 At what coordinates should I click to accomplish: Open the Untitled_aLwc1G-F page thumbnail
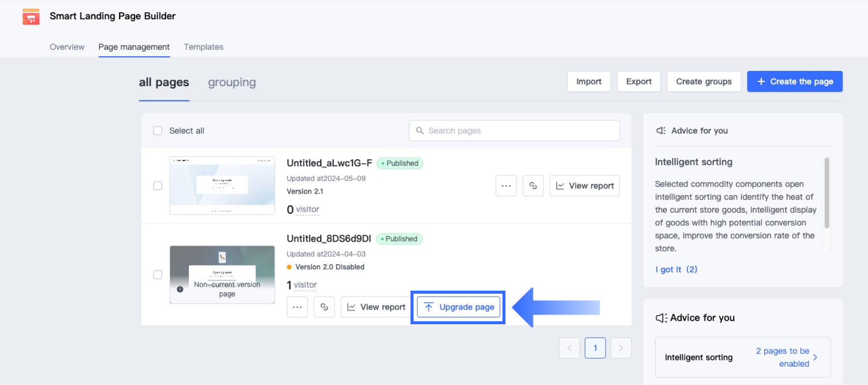coord(222,186)
